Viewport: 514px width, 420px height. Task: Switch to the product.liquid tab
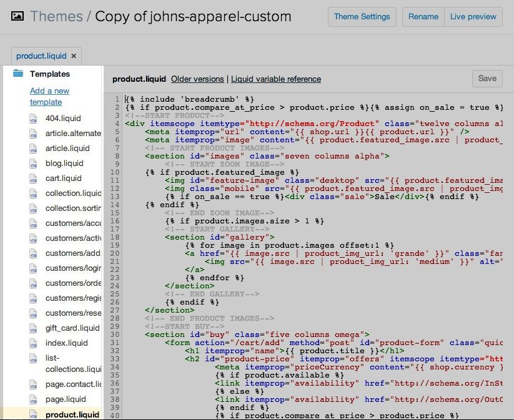(x=41, y=56)
